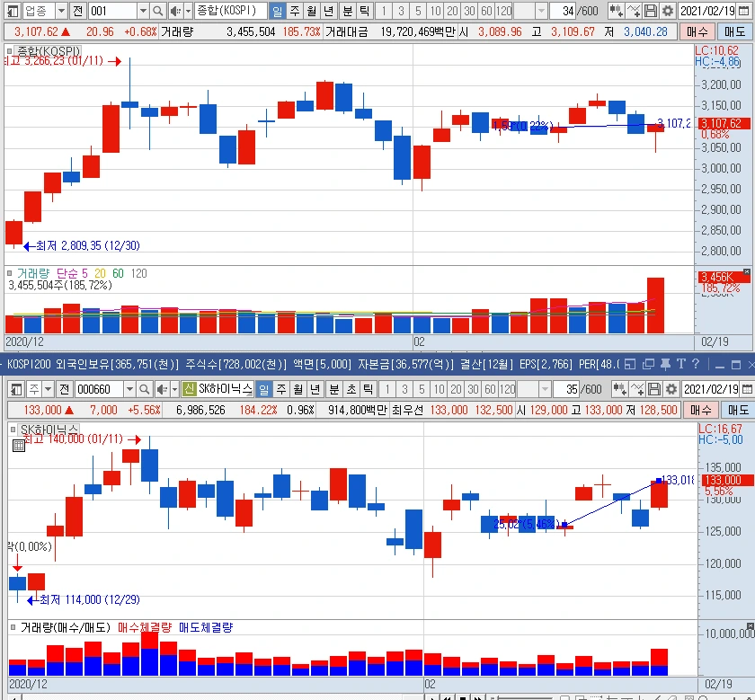Expand the 001 code dropdown arrow
Screen dimensions: 755x700
(143, 11)
